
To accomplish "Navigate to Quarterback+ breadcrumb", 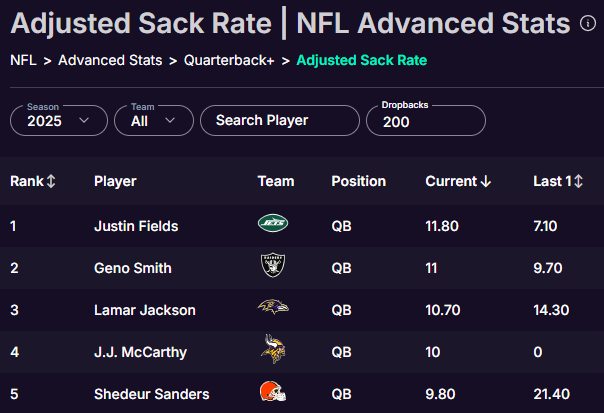I will [x=229, y=60].
